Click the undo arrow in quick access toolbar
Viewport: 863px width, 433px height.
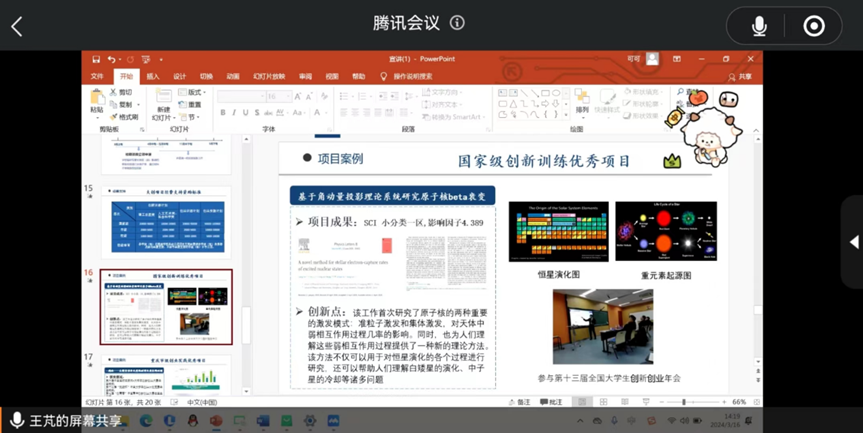111,59
